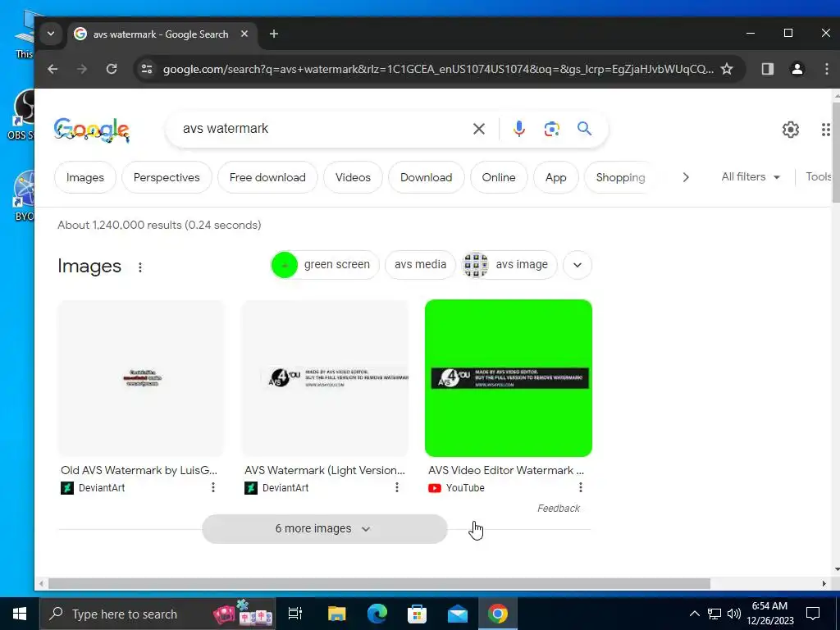This screenshot has height=630, width=840.
Task: Open Windows Start menu
Action: point(20,614)
